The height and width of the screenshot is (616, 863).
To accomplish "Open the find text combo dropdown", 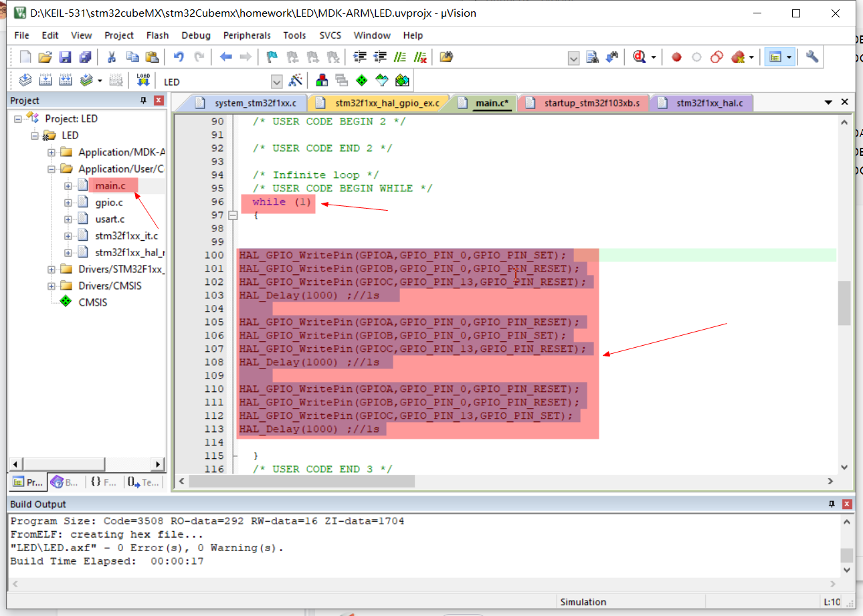I will pos(573,58).
